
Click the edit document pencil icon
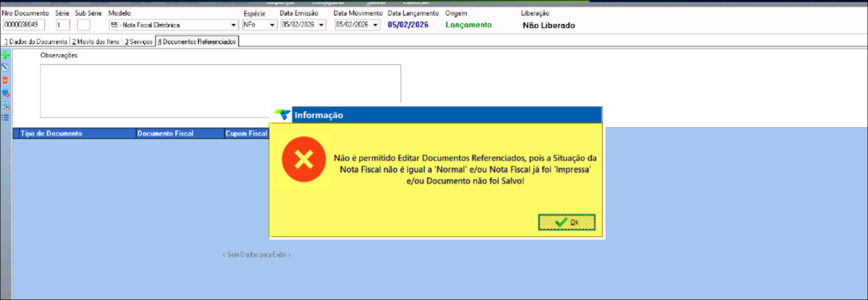pos(5,68)
